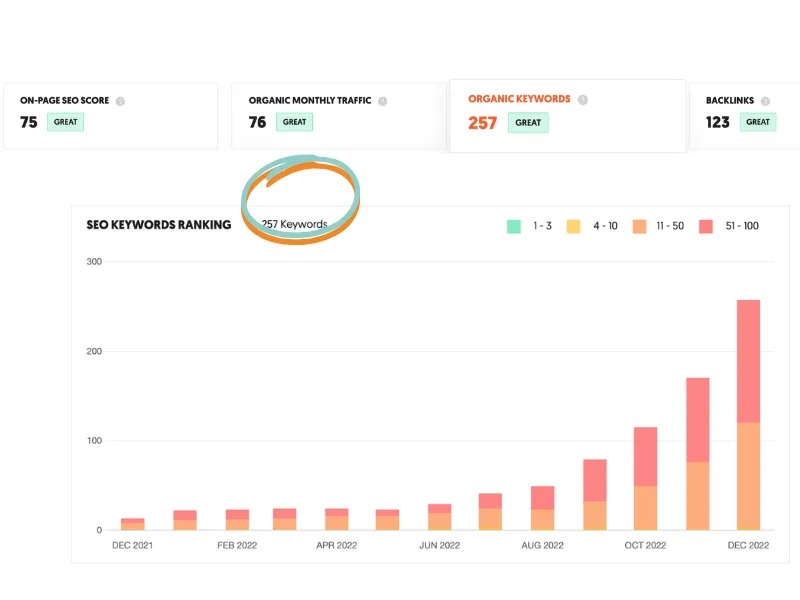The height and width of the screenshot is (600, 800).
Task: Toggle the yellow 4 - 10 legend swatch
Action: pyautogui.click(x=573, y=226)
